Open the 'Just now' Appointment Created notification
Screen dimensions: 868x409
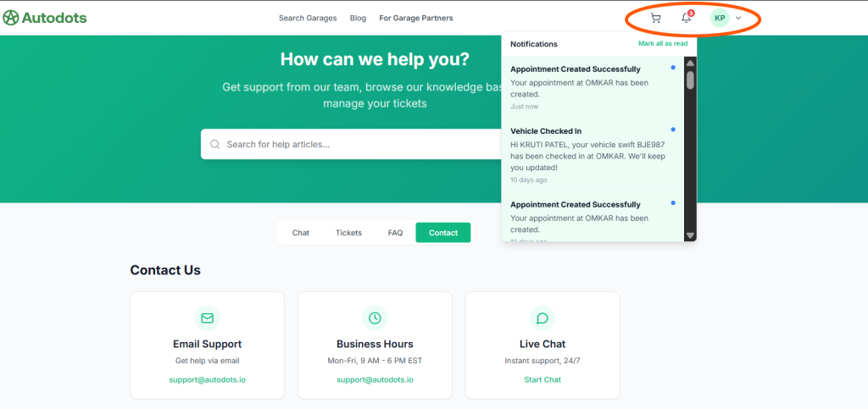coord(593,86)
